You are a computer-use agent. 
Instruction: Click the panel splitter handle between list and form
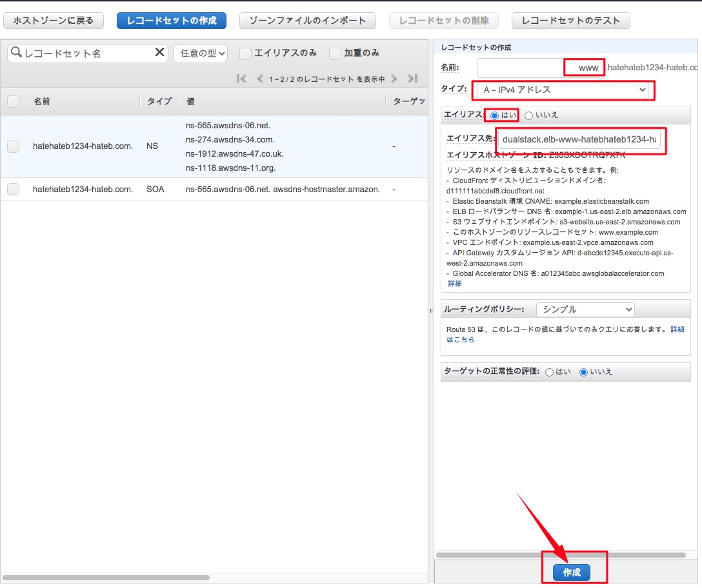(431, 311)
